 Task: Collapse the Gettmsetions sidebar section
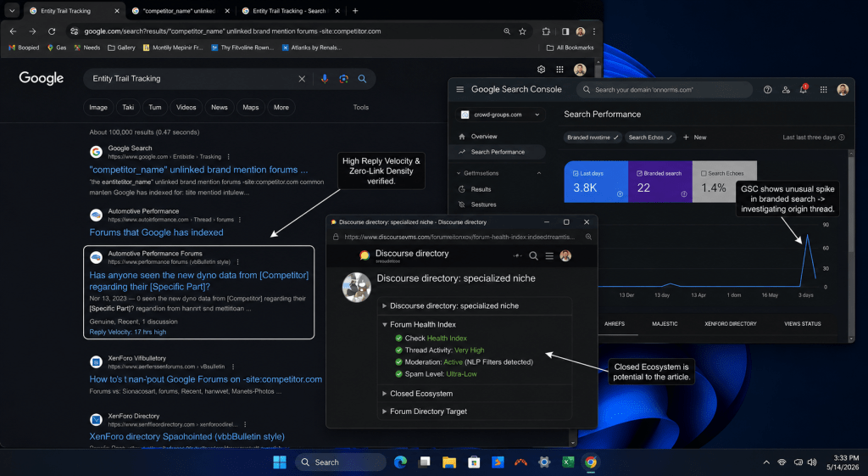(538, 173)
